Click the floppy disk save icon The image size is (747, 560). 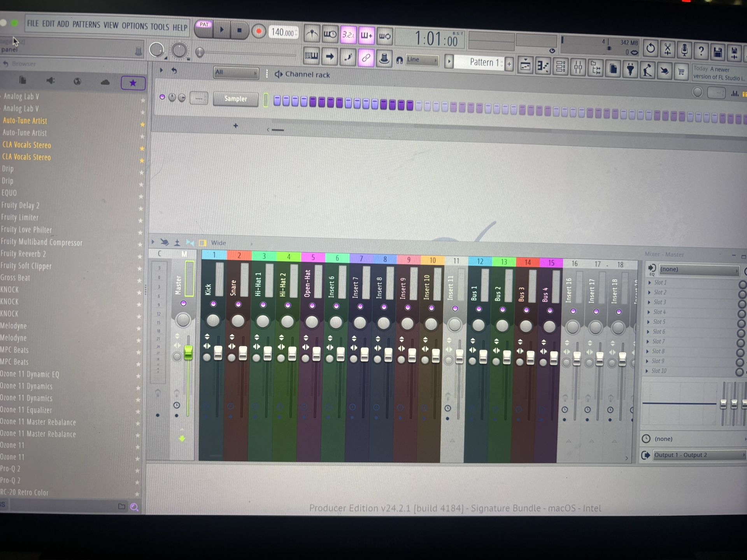point(718,51)
